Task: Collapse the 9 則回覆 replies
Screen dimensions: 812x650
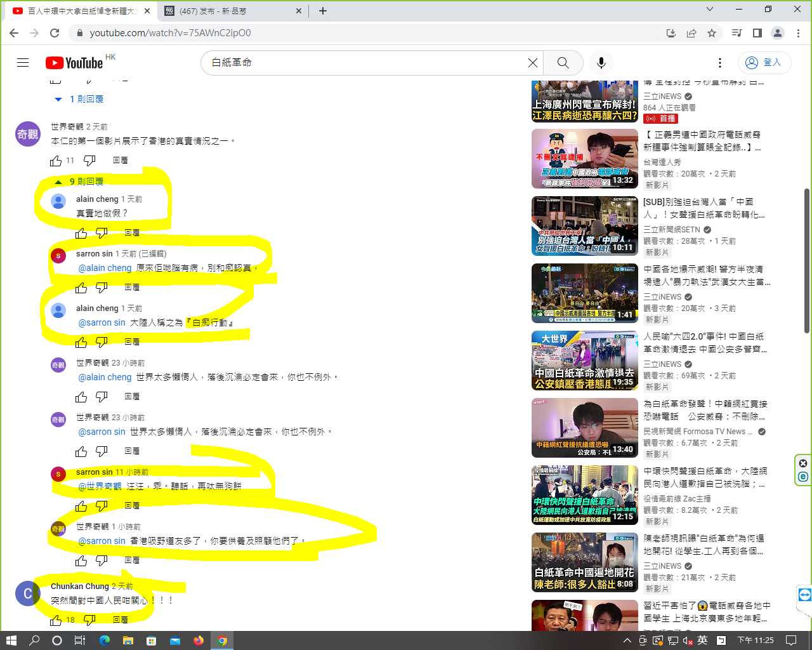Action: [79, 182]
